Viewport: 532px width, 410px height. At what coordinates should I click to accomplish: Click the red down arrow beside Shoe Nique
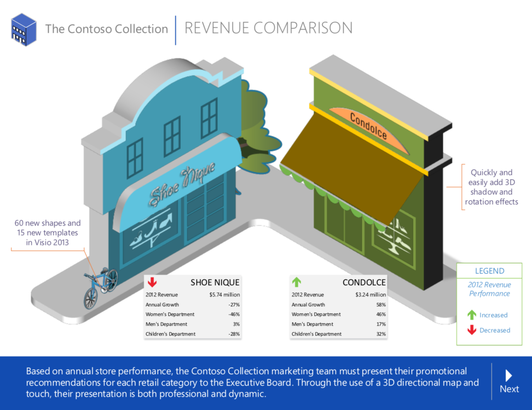click(152, 282)
